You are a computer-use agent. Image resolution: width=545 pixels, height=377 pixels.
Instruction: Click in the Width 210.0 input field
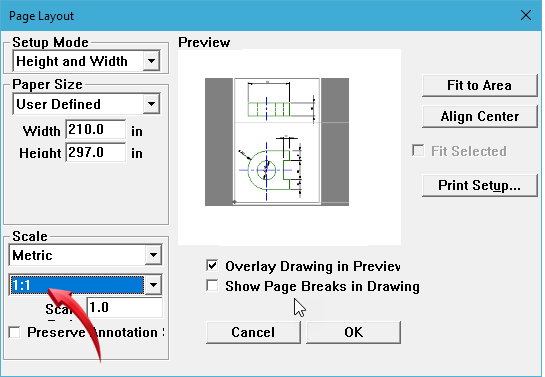(x=96, y=130)
